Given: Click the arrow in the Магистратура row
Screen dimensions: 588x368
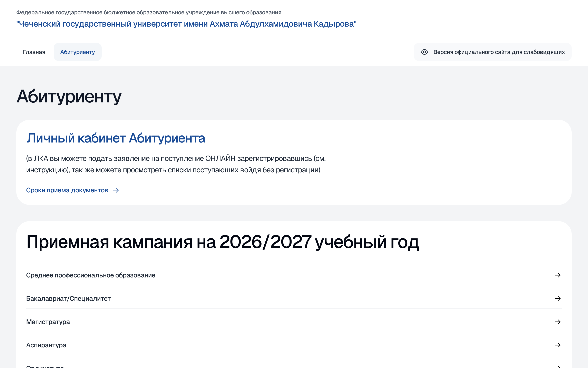Looking at the screenshot, I should pos(558,322).
